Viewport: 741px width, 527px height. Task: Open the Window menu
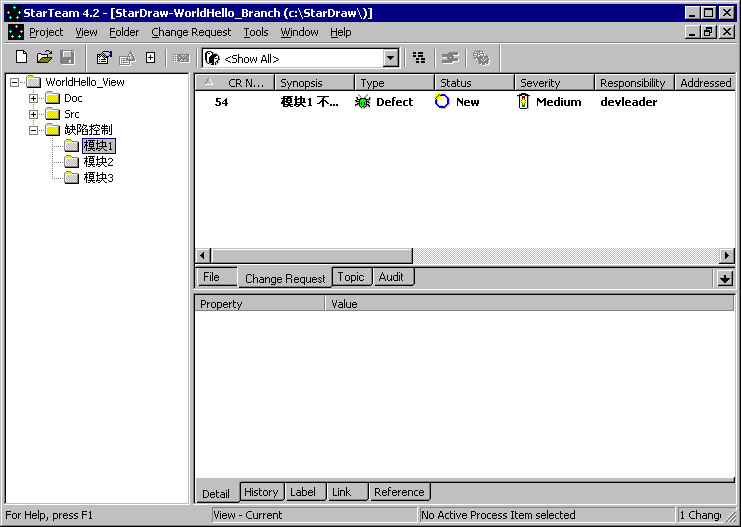point(299,32)
